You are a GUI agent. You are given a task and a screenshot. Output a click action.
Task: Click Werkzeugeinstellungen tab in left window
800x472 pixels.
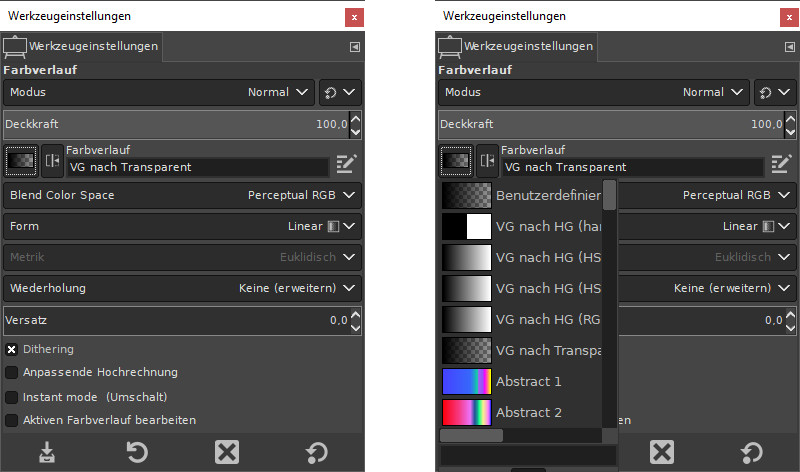(x=82, y=46)
